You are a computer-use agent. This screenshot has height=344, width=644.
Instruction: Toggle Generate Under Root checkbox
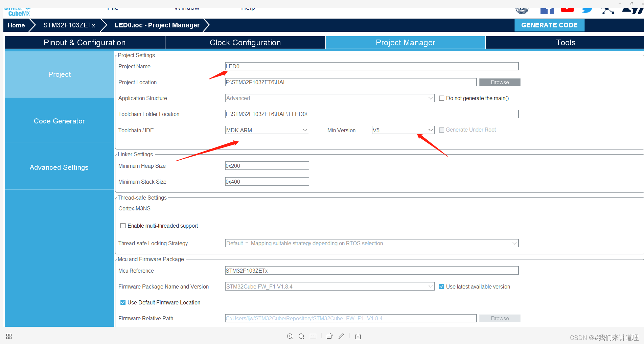[x=441, y=130]
